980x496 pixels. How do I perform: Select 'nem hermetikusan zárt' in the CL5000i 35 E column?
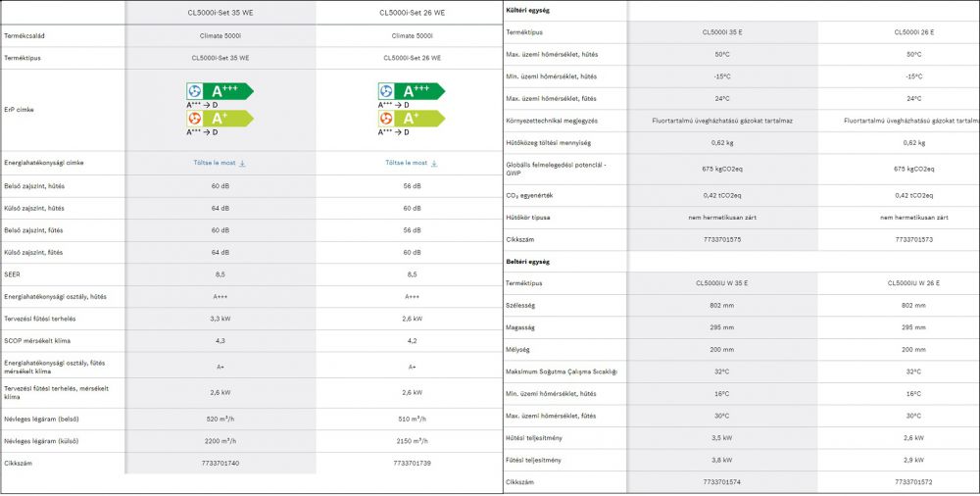722,218
